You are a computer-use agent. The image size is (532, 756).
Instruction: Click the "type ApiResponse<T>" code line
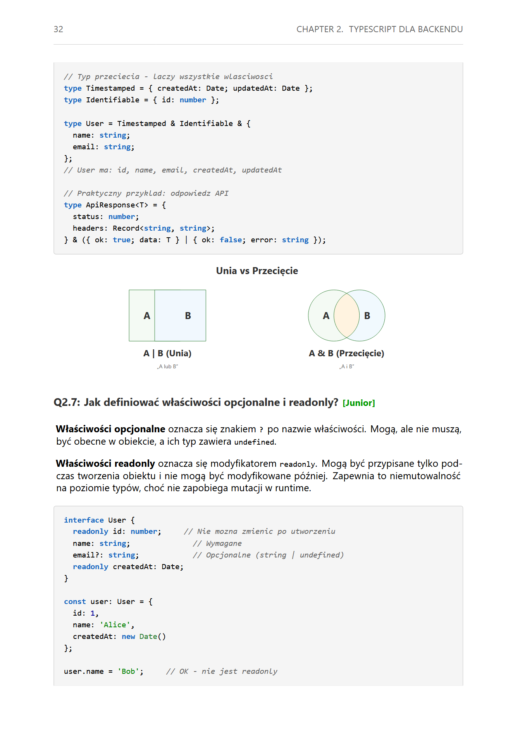click(x=115, y=205)
